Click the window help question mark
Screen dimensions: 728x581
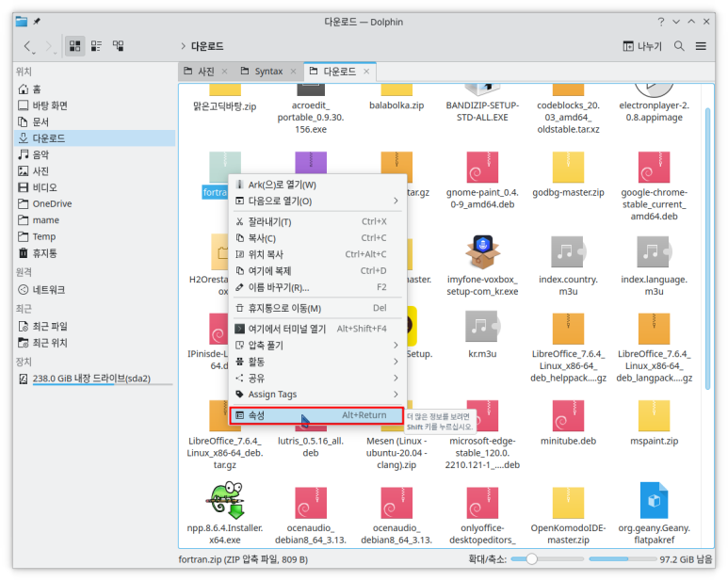[x=661, y=22]
